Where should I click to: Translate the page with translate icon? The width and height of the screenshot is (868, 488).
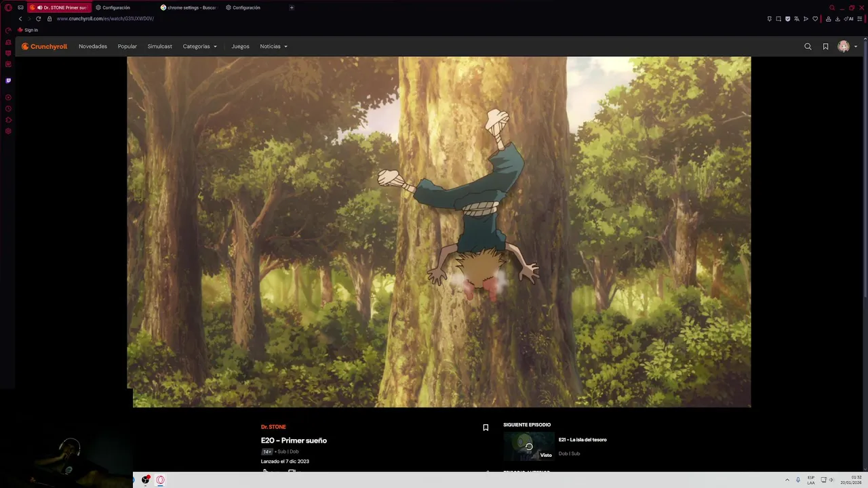click(x=797, y=19)
